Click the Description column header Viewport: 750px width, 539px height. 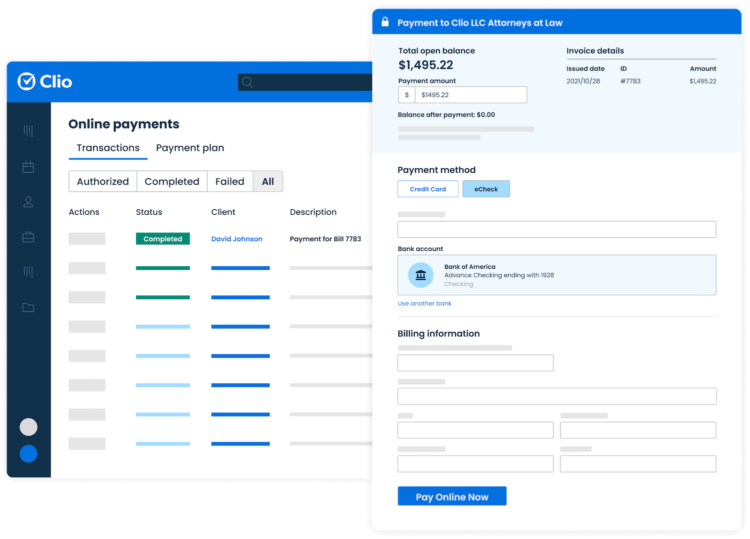[x=313, y=212]
